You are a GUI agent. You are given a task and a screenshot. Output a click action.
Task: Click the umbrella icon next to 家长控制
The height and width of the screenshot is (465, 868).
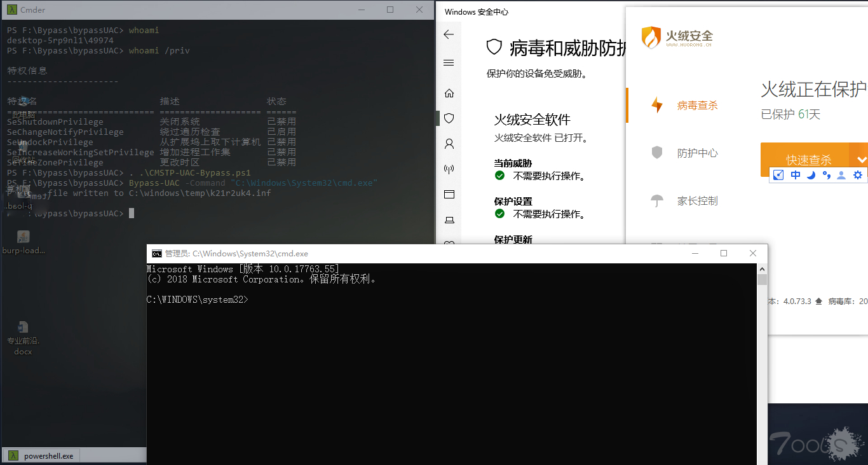tap(657, 201)
